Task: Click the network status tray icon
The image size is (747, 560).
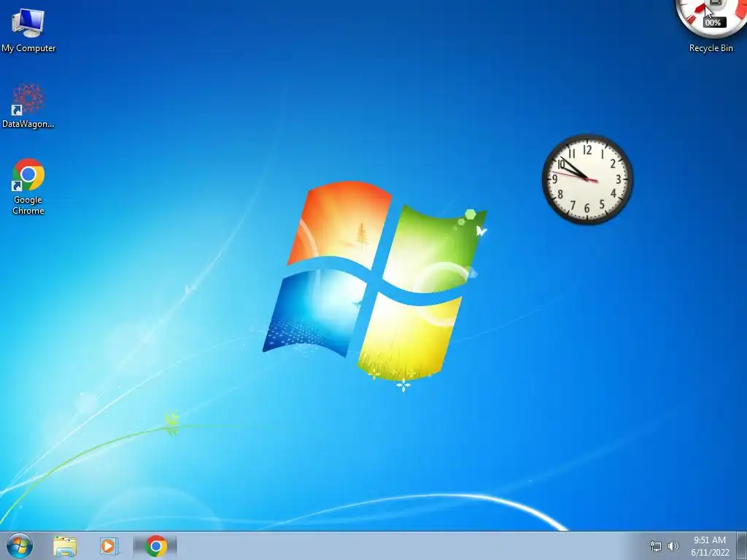Action: [656, 546]
